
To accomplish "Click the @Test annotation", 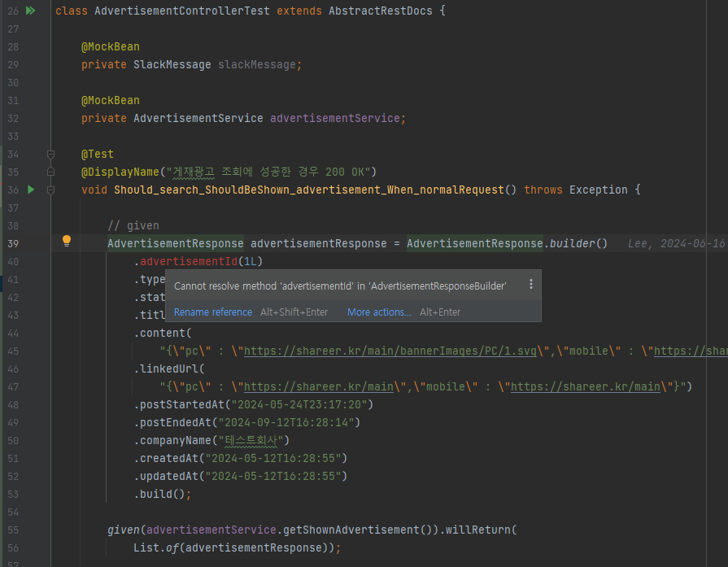I will click(98, 155).
